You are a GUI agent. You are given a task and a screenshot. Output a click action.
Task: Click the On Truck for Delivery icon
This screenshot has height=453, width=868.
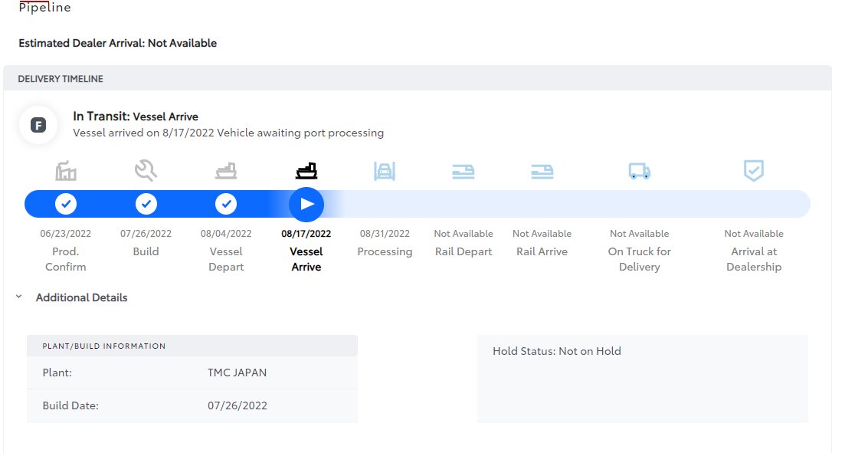coord(640,171)
